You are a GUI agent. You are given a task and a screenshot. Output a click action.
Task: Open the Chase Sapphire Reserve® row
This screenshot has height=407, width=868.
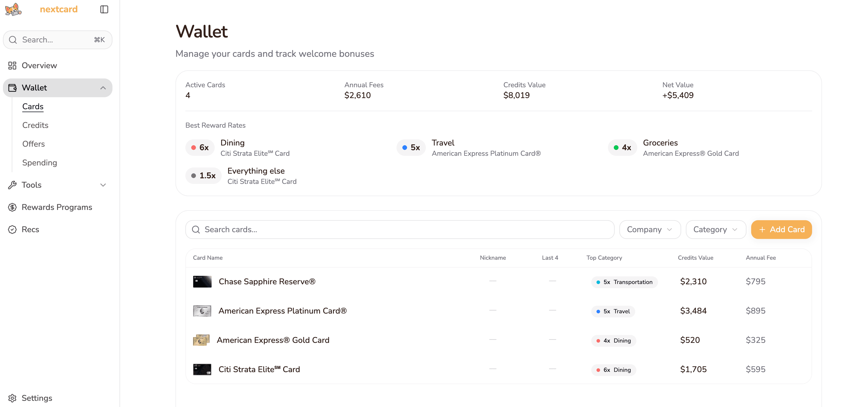point(498,282)
